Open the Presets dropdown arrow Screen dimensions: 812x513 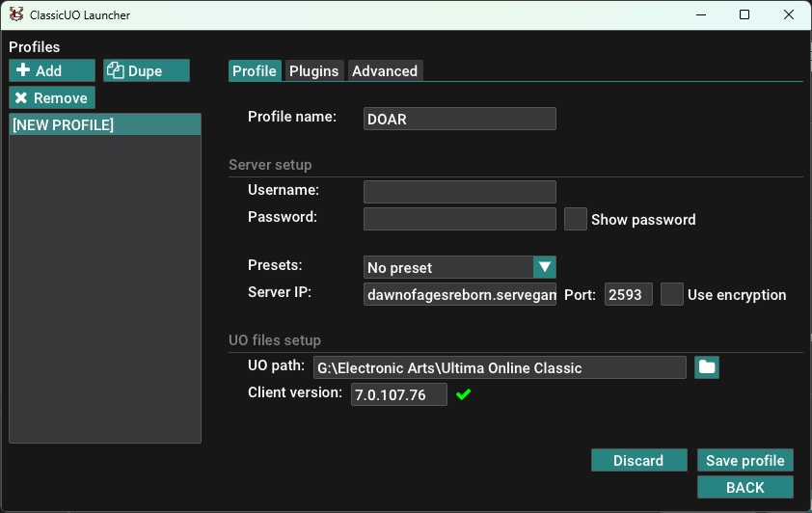pos(545,267)
